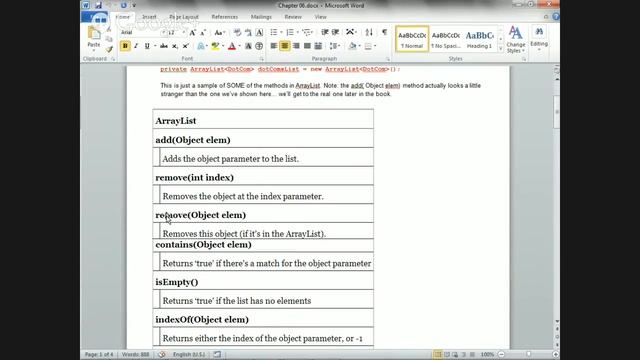Align text left
This screenshot has height=360, width=640.
pyautogui.click(x=274, y=46)
